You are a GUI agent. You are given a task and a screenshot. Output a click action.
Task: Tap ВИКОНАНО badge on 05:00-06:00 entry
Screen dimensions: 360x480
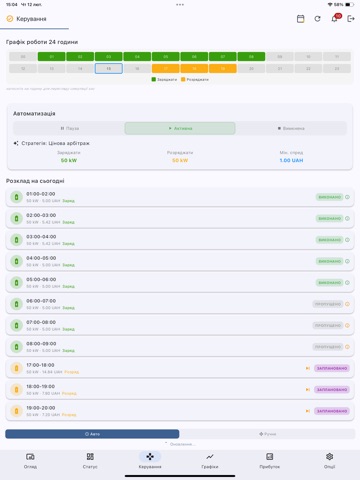(x=329, y=283)
